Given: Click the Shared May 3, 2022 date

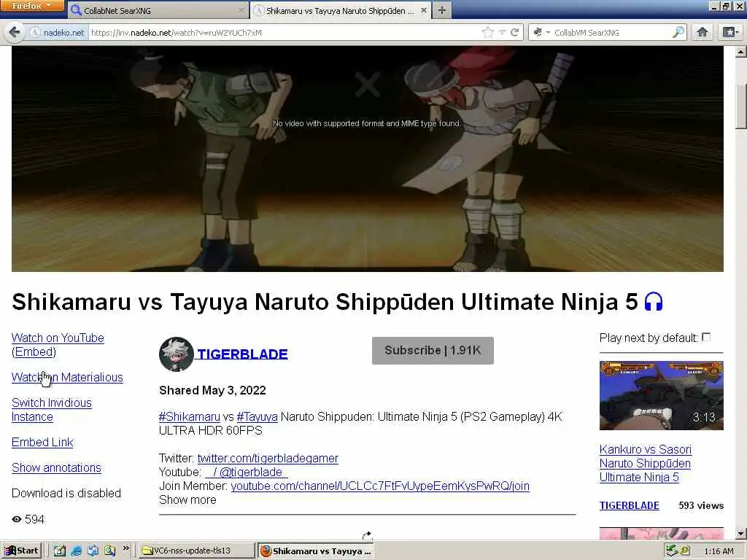Looking at the screenshot, I should [x=212, y=390].
